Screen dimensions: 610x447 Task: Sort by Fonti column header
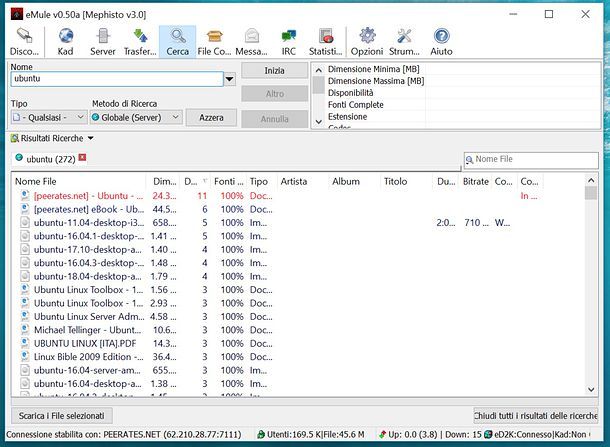(x=228, y=181)
